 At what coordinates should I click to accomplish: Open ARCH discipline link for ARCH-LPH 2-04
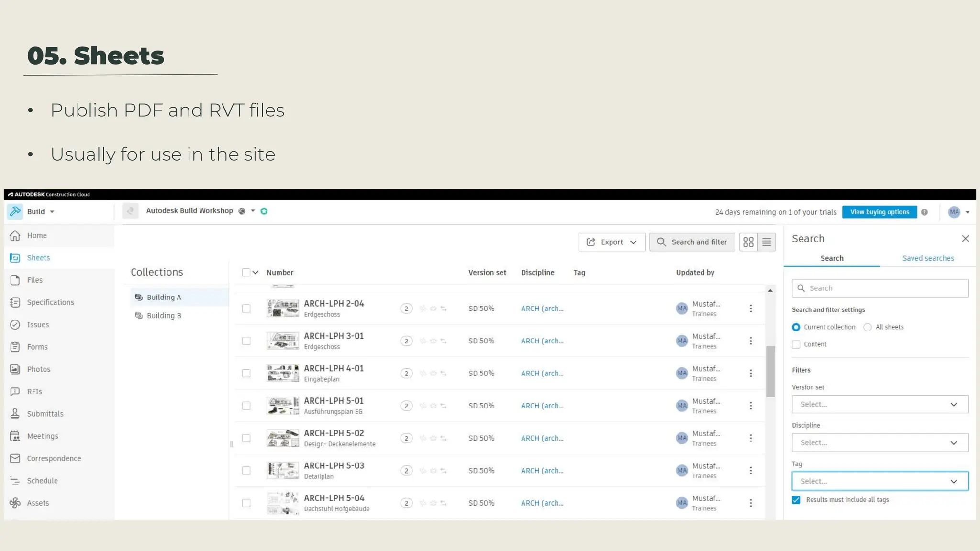(542, 309)
